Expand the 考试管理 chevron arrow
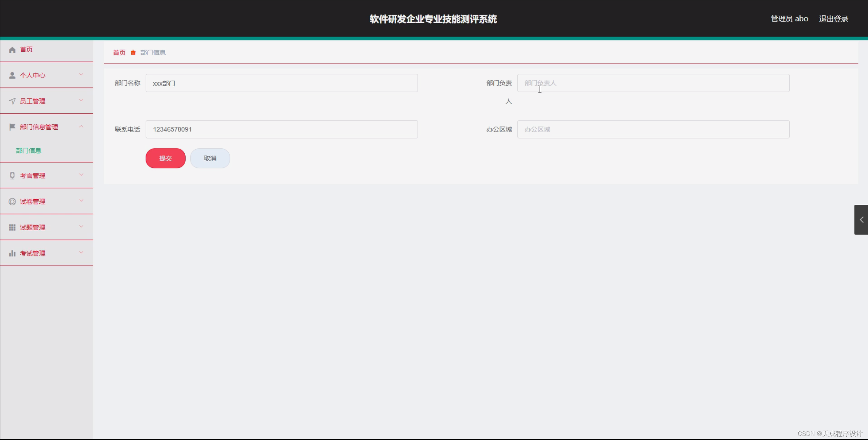868x440 pixels. tap(81, 252)
